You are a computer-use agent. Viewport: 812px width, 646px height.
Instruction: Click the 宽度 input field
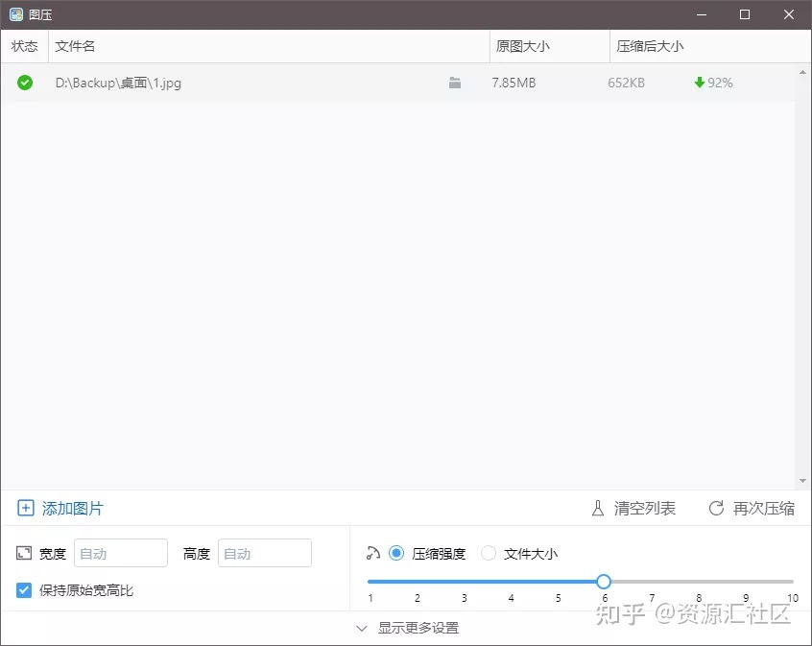click(x=121, y=553)
